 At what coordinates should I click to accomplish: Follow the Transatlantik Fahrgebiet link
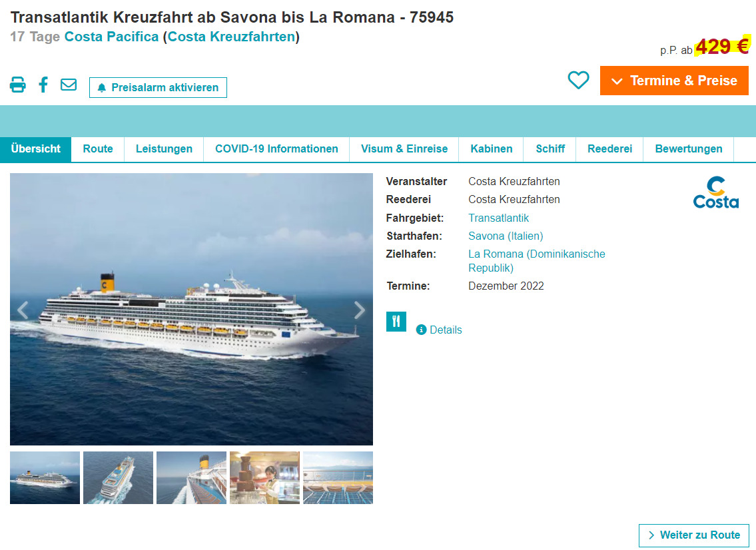498,218
